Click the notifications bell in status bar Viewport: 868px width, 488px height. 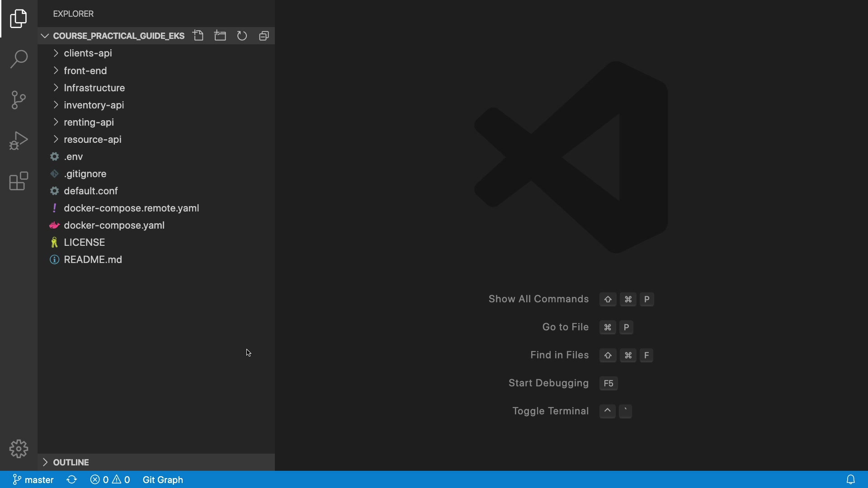coord(850,479)
